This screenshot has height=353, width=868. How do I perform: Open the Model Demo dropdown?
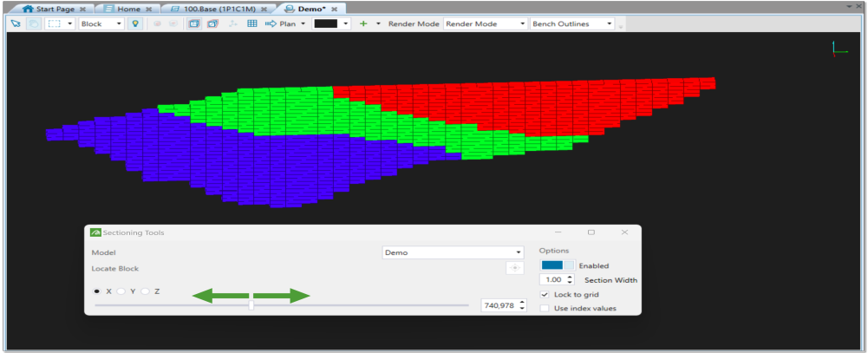point(453,252)
